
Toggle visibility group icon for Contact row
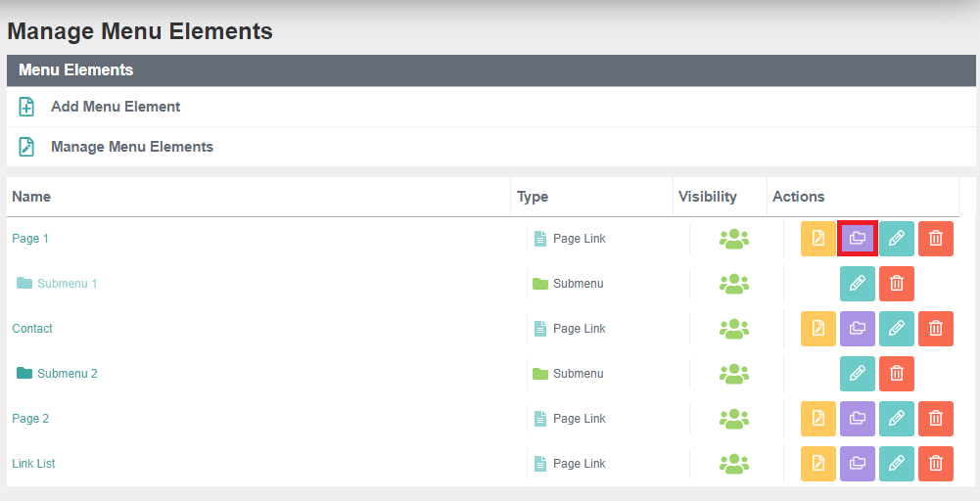click(x=733, y=329)
